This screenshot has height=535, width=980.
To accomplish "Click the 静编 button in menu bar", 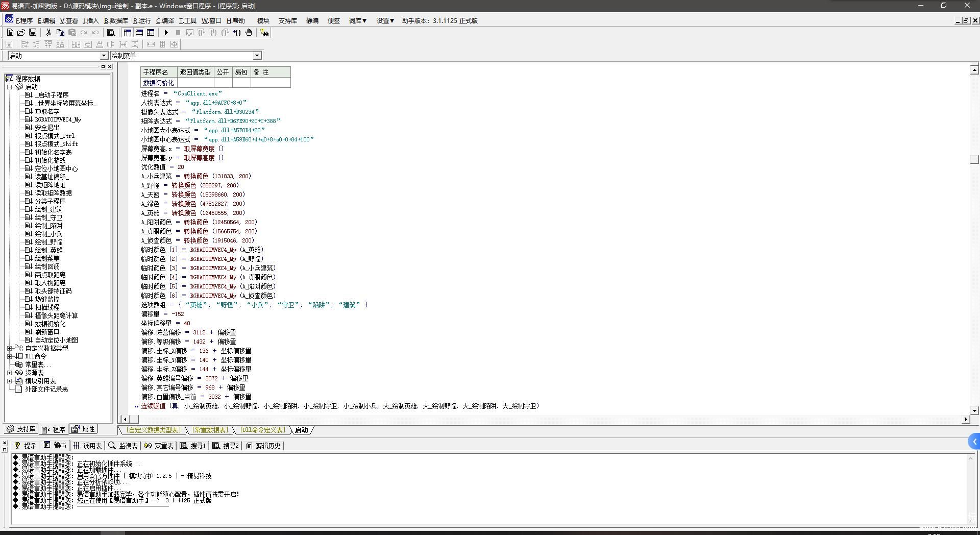I will (x=312, y=21).
